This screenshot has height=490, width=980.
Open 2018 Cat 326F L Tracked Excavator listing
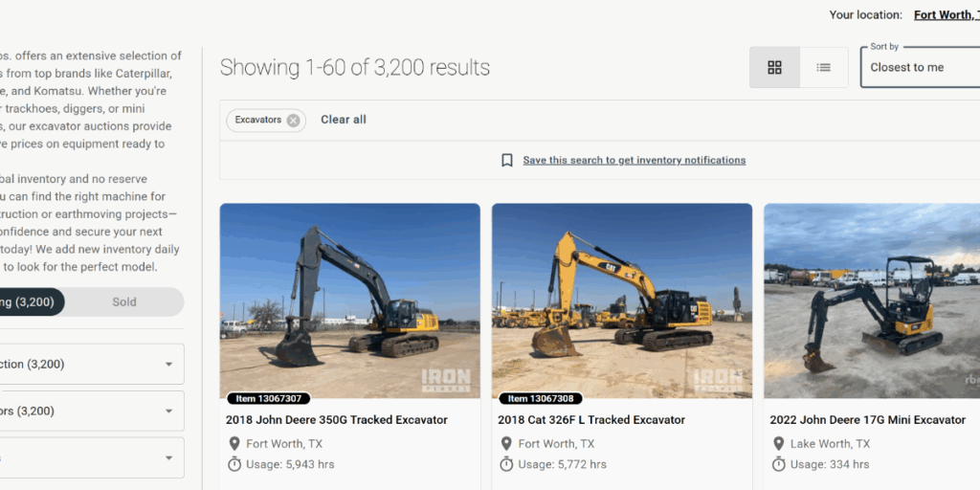(x=591, y=420)
